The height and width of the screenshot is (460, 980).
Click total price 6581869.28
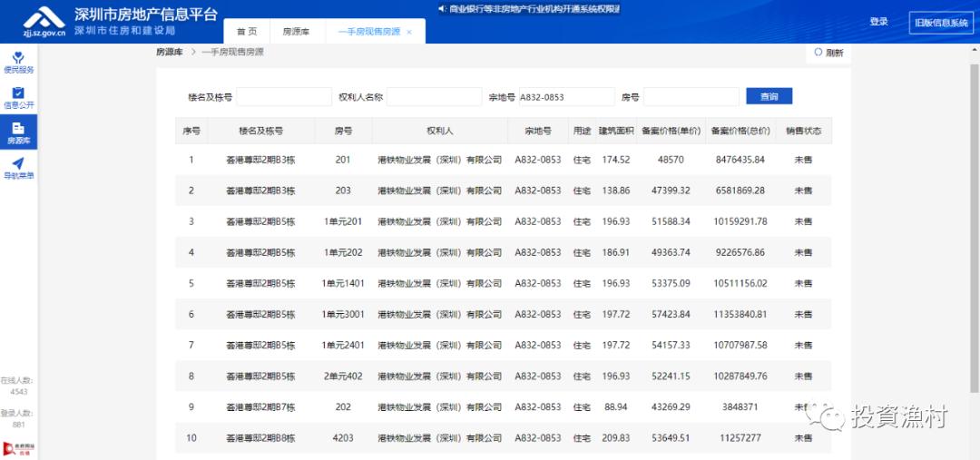pos(740,191)
